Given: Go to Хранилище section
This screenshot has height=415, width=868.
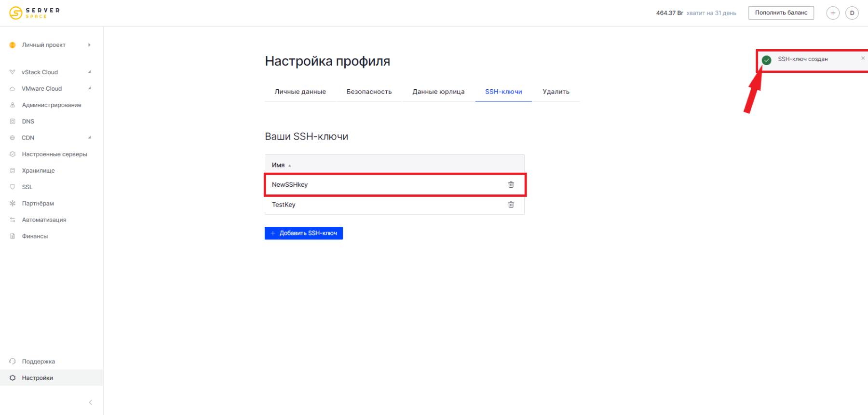Looking at the screenshot, I should pyautogui.click(x=38, y=170).
